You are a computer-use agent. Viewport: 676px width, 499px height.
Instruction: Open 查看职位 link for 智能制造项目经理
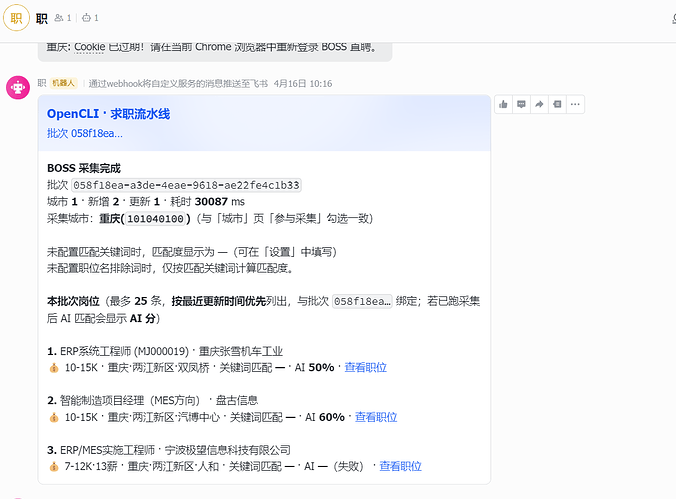pyautogui.click(x=376, y=417)
